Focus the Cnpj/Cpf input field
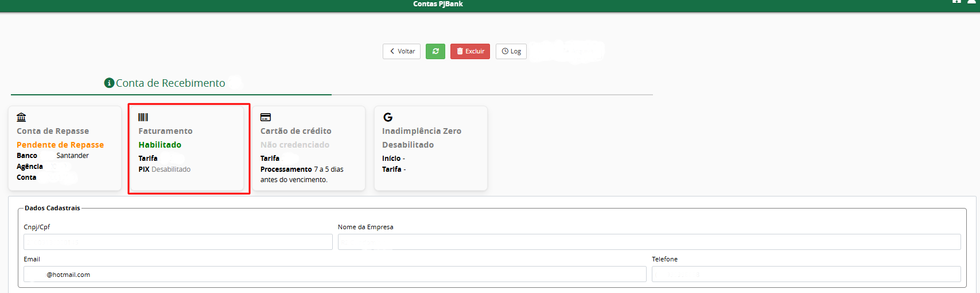This screenshot has width=980, height=293. pos(178,242)
